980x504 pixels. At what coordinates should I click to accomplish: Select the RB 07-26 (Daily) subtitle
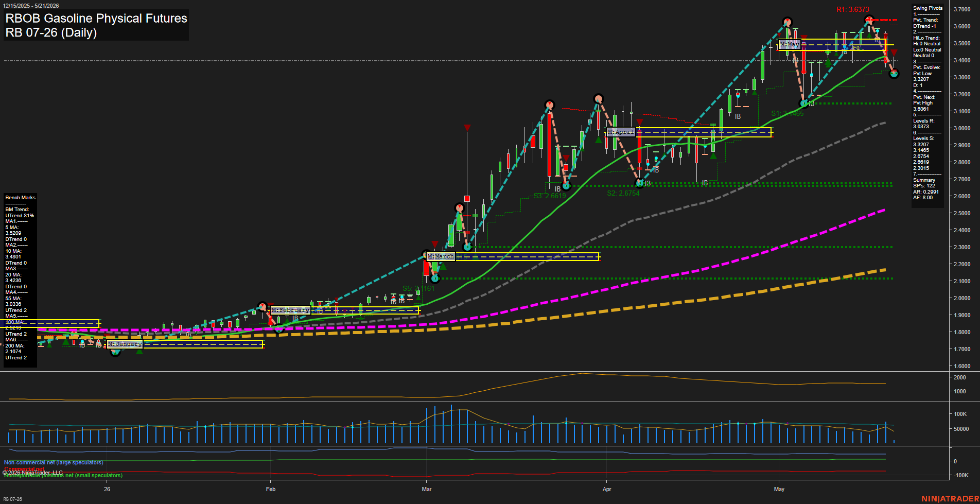pyautogui.click(x=51, y=32)
